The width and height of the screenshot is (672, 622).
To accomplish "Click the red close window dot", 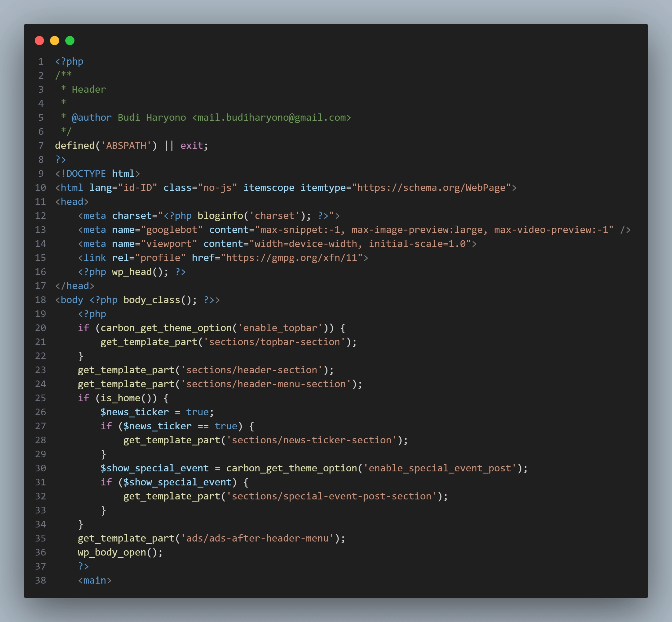I will click(39, 41).
